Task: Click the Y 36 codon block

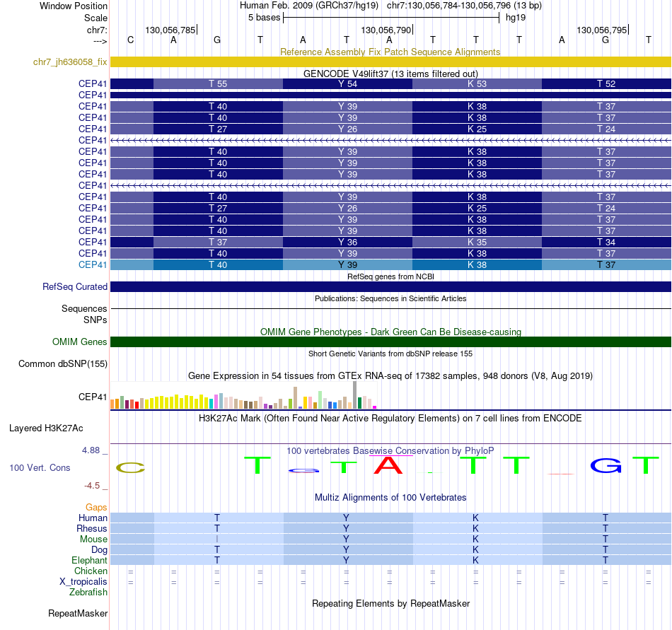Action: [x=347, y=243]
